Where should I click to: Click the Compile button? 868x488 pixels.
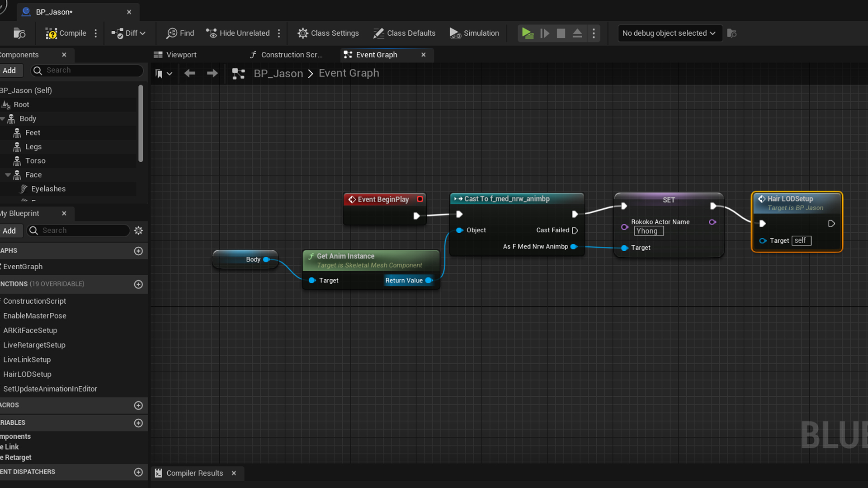pos(66,33)
